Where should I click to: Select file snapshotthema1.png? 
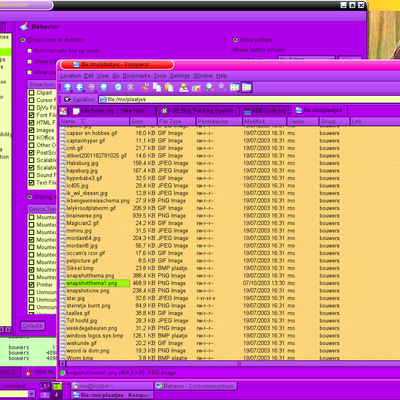[92, 283]
